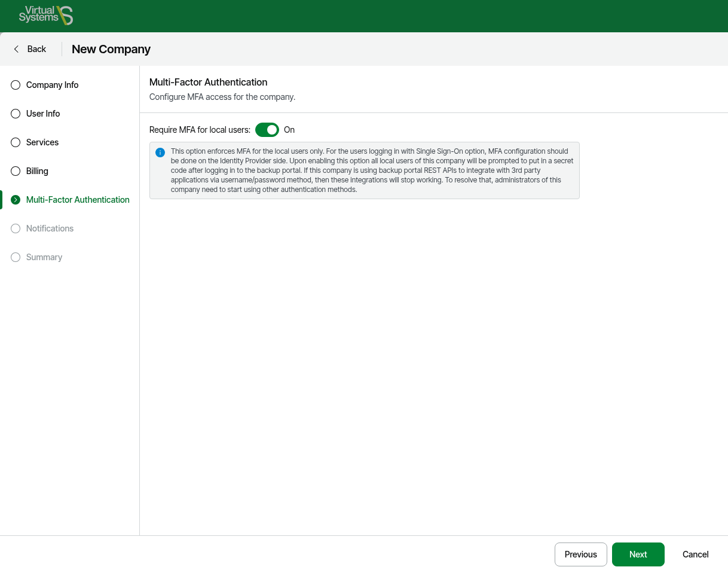This screenshot has width=728, height=573.
Task: Disable Require MFA for local users toggle
Action: pyautogui.click(x=267, y=130)
